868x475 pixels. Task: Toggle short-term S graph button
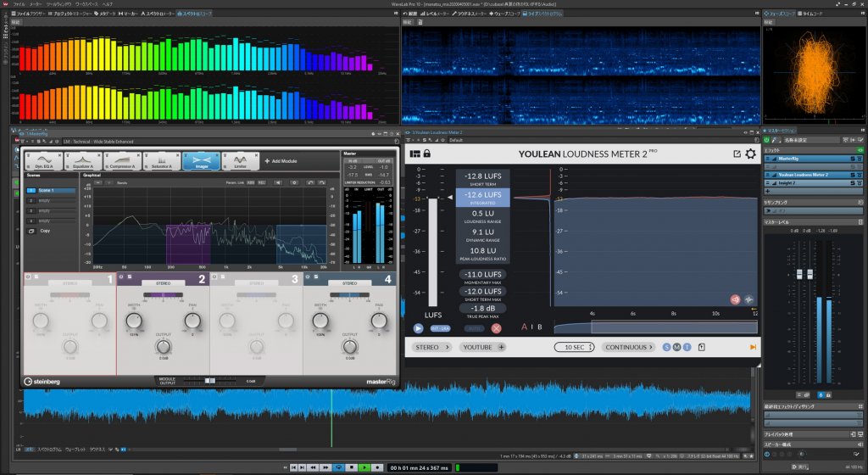[666, 347]
